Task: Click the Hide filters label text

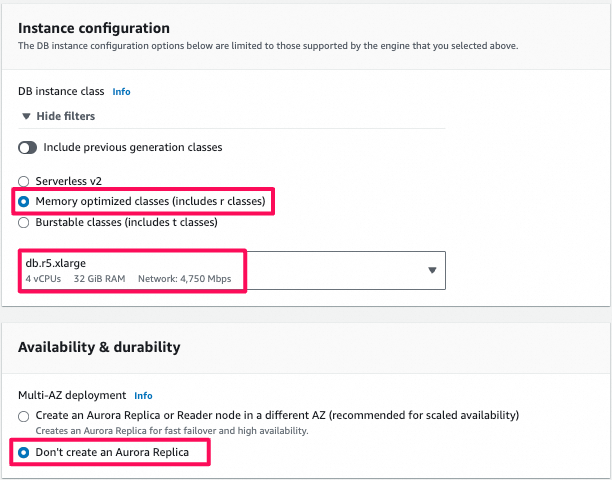Action: 66,117
